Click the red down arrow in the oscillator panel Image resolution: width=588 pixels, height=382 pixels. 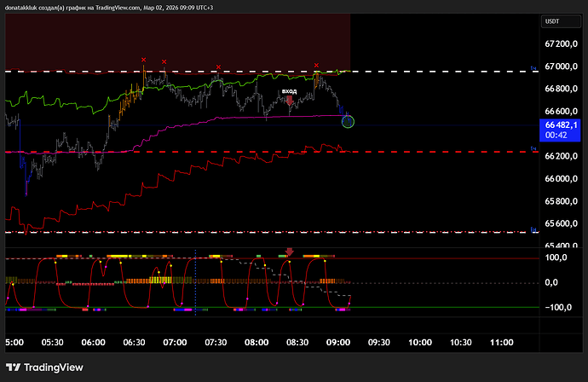click(290, 252)
